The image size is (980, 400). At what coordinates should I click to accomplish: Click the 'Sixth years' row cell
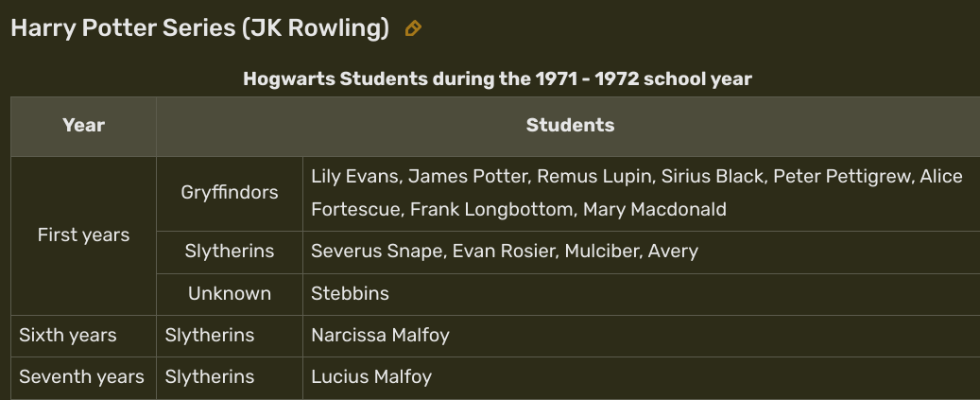(x=68, y=336)
